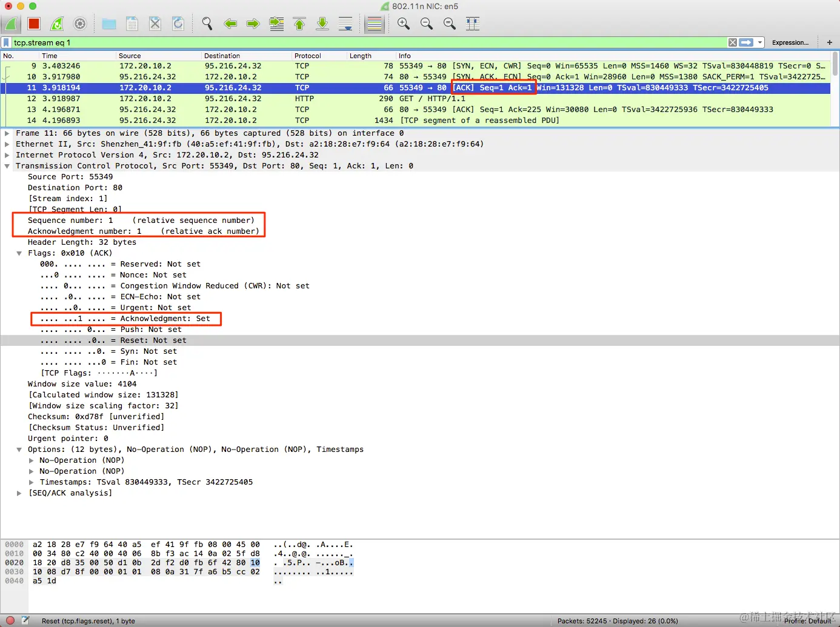This screenshot has width=840, height=627.
Task: Select packet 14 reassembled PDU row
Action: coord(416,121)
